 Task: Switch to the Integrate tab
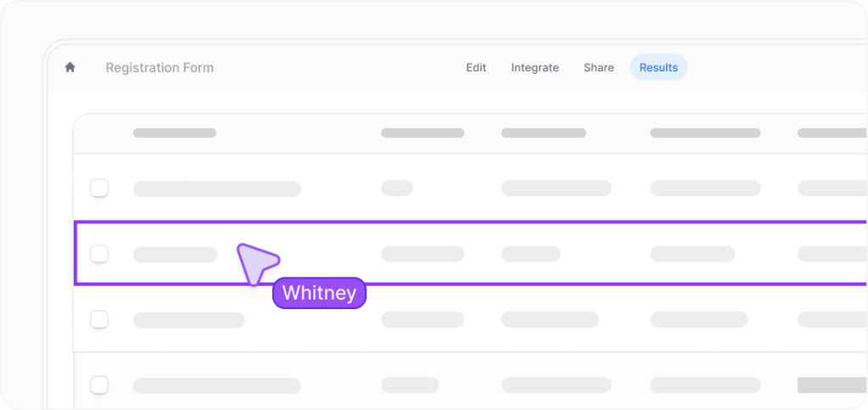[x=535, y=67]
